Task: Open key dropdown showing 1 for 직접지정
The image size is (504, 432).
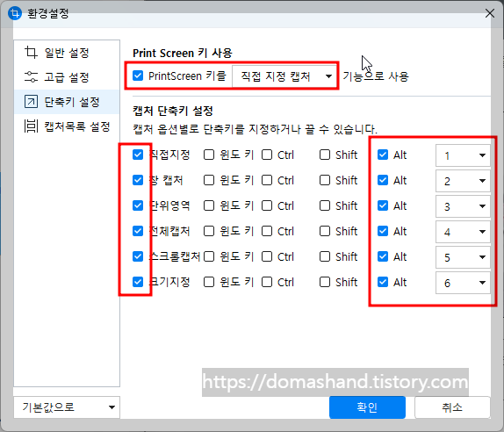Action: [x=463, y=155]
